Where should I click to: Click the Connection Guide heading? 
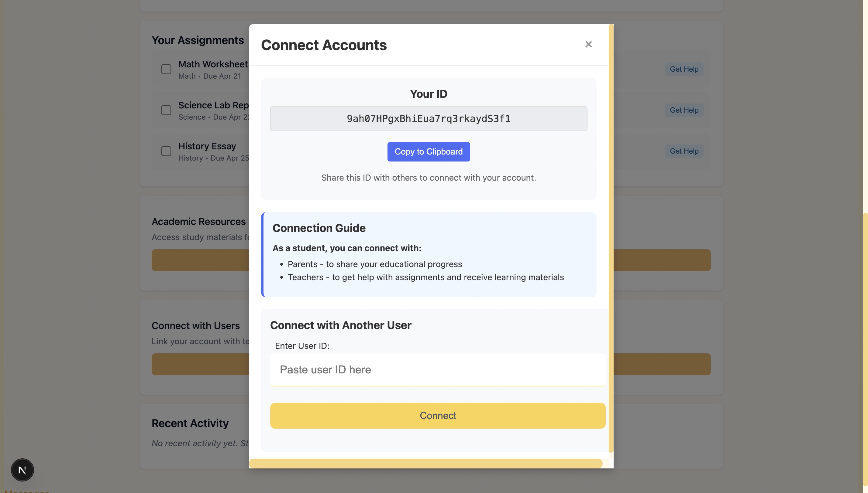point(319,228)
